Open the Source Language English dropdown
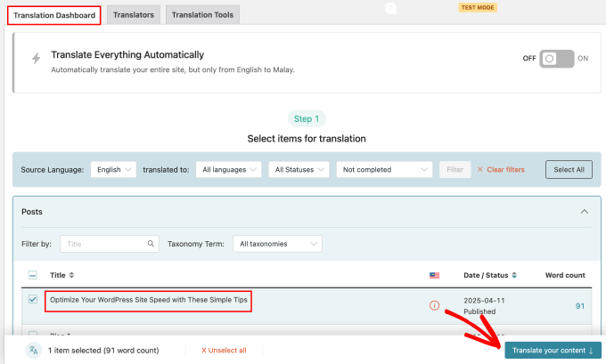 point(113,169)
